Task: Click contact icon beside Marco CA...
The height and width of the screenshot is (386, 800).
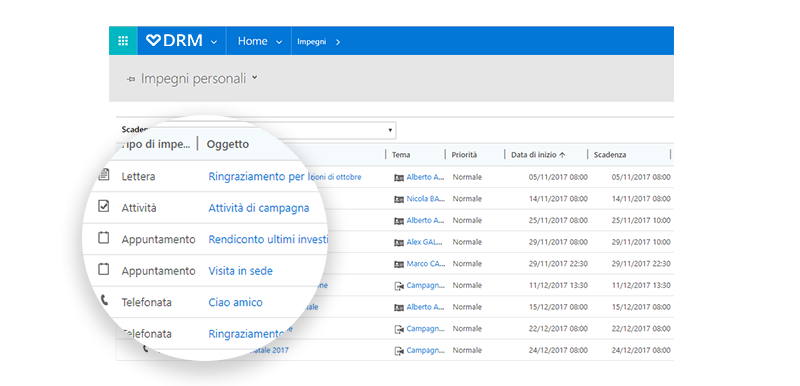Action: pos(398,264)
